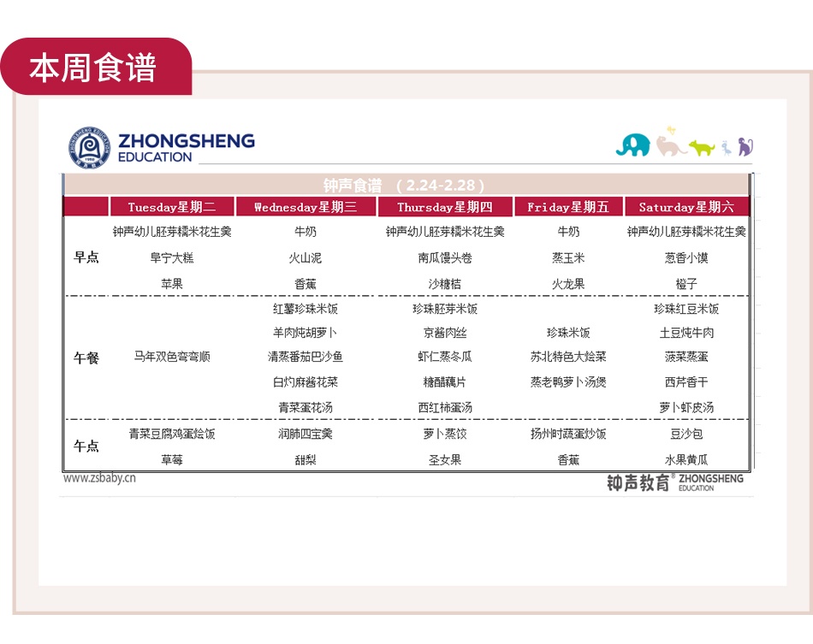813x644 pixels.
Task: Click the 本周食谱 red title banner
Action: (x=93, y=68)
